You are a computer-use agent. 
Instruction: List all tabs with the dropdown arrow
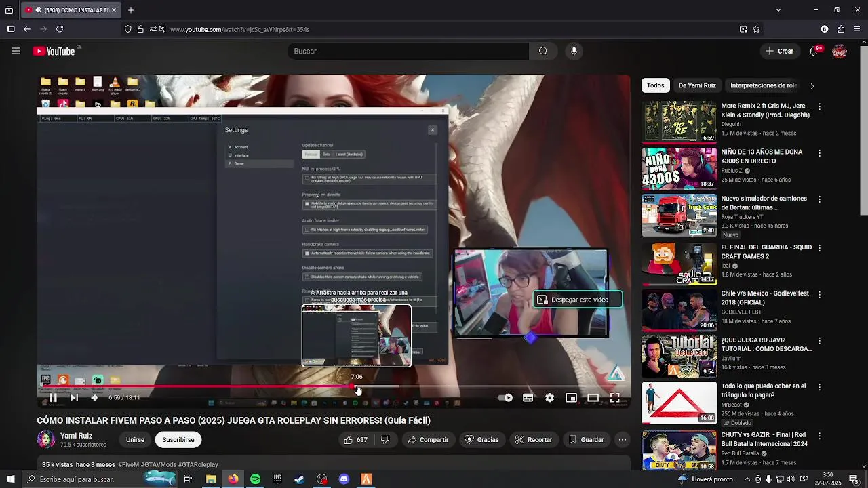pos(778,10)
